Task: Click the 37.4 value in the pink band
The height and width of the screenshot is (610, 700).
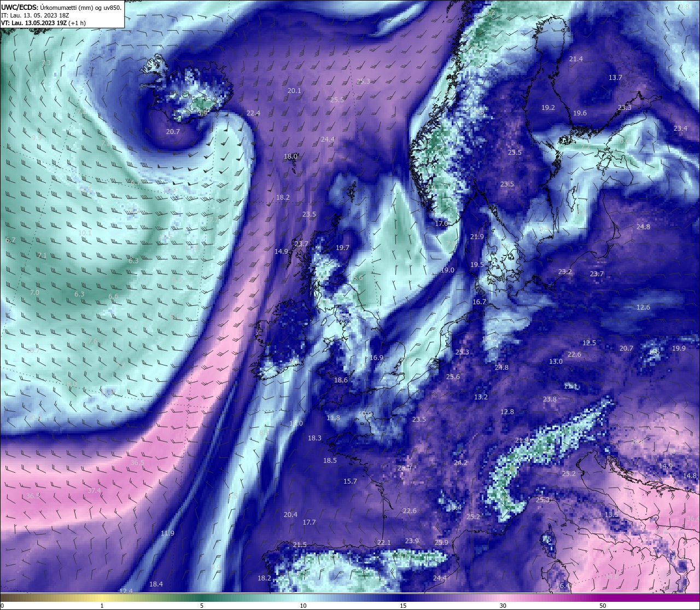Action: [x=94, y=491]
